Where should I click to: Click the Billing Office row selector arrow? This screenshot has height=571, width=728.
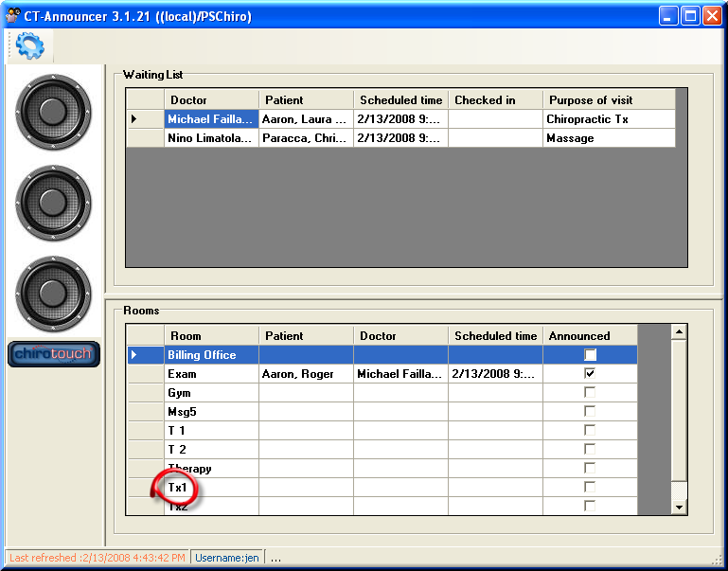[x=133, y=355]
